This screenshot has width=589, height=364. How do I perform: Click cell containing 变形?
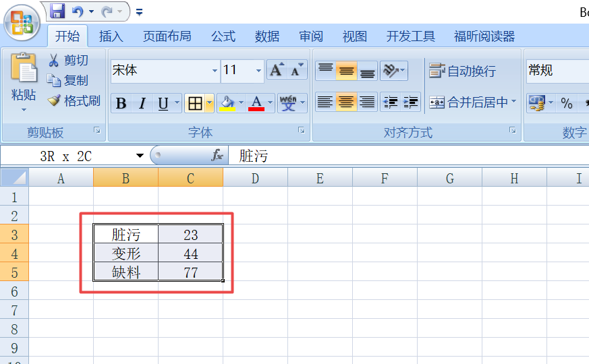pos(126,253)
